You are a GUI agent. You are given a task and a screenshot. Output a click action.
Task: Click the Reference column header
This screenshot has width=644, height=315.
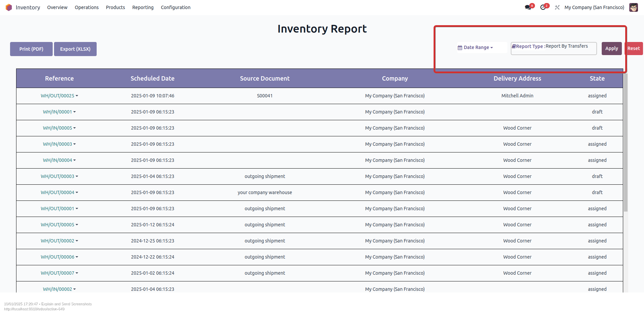tap(59, 79)
